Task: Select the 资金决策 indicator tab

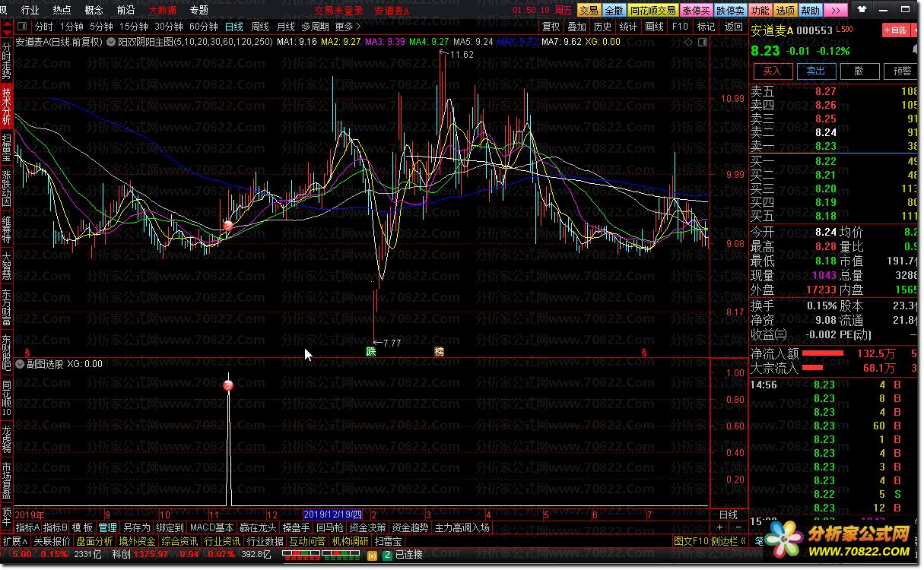Action: coord(368,527)
